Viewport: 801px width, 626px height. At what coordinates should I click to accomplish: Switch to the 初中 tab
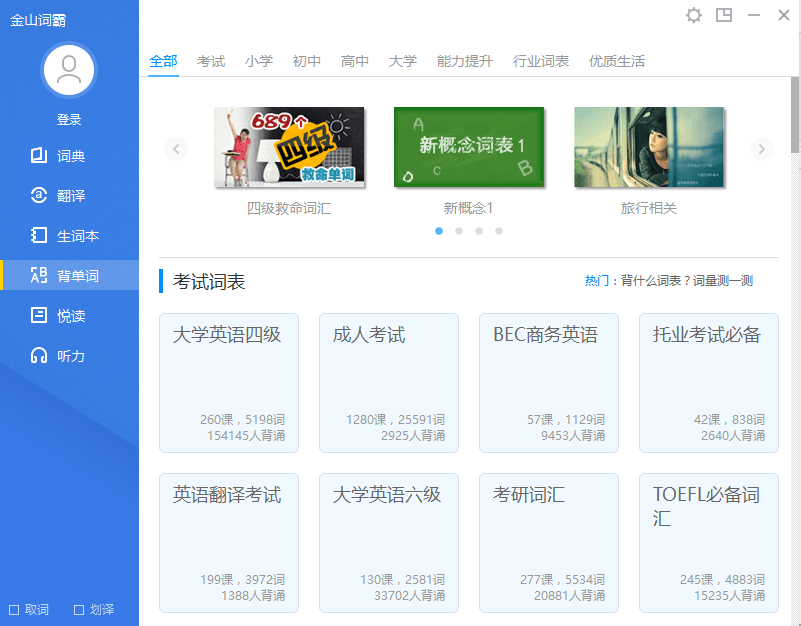click(x=307, y=61)
